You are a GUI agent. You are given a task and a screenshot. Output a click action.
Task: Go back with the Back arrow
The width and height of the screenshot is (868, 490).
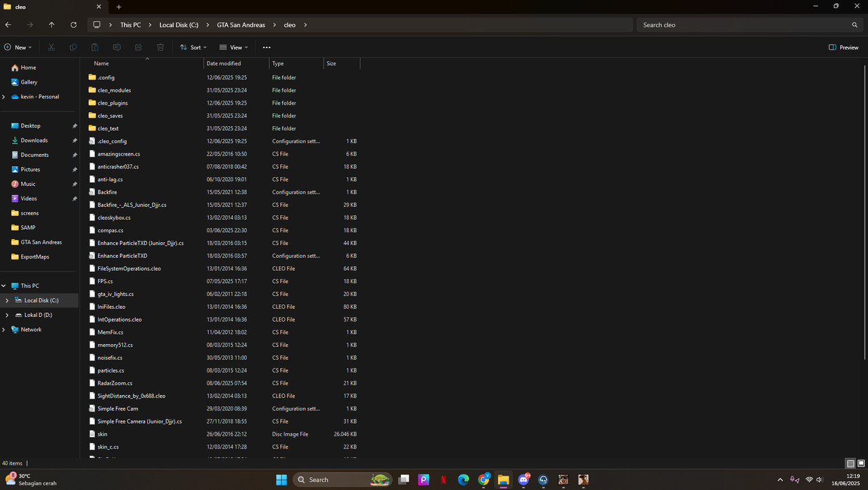tap(8, 24)
